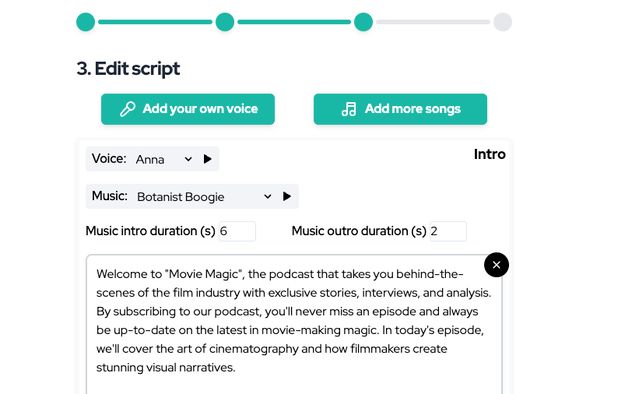Click the Voice: label
This screenshot has width=618, height=394.
(109, 158)
